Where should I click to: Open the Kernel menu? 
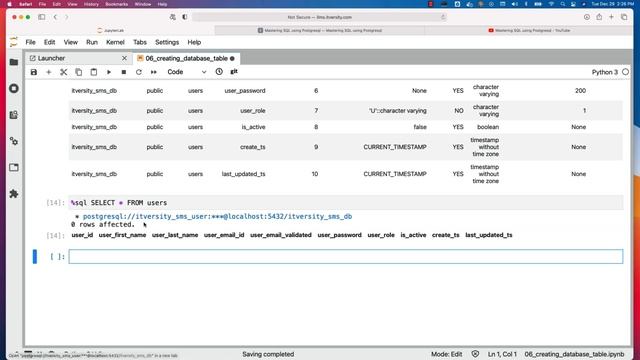[x=115, y=42]
